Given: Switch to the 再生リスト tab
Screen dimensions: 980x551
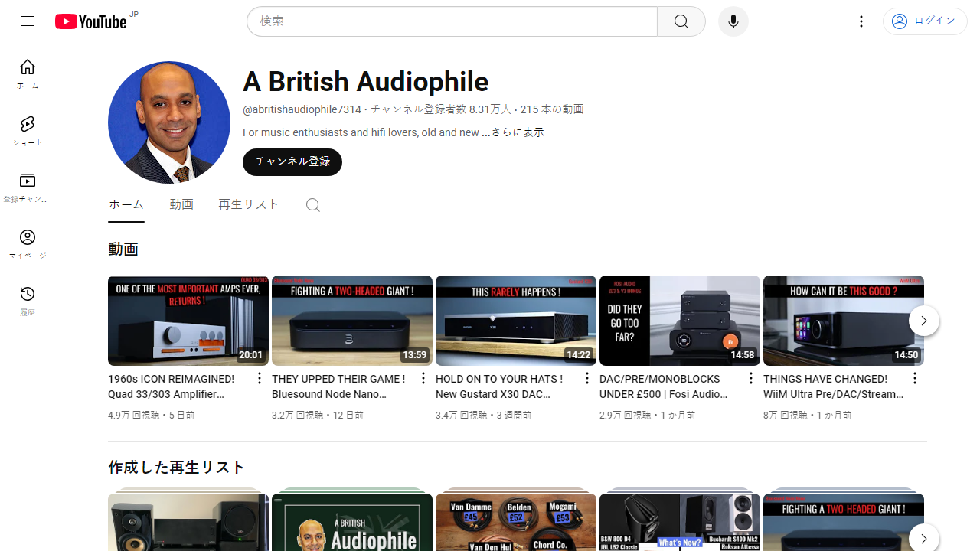Looking at the screenshot, I should (249, 204).
